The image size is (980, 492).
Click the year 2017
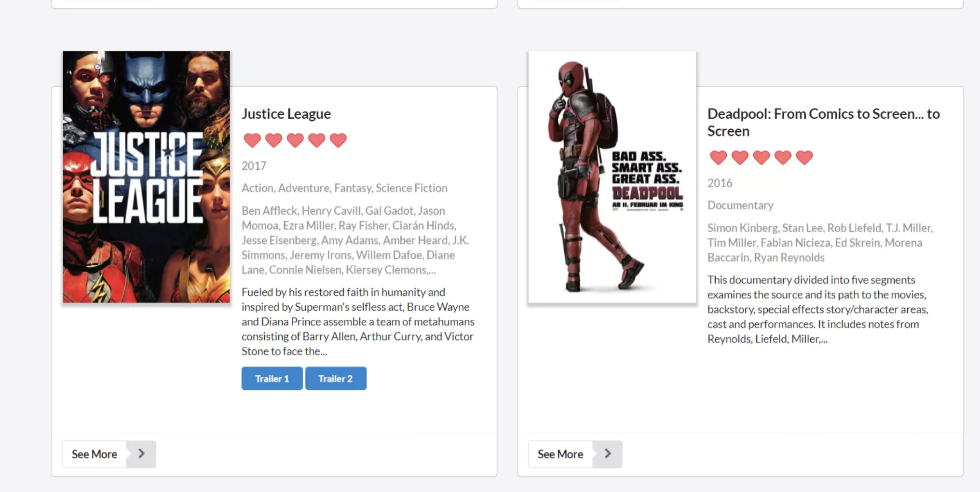coord(254,166)
